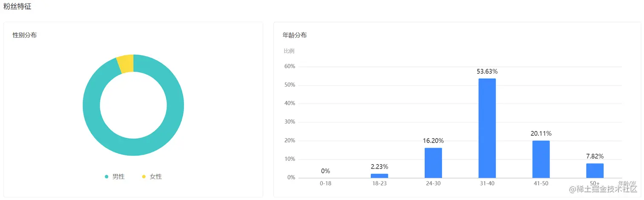Click the 24-30 age bar
Screen dimensions: 644x200
433,163
